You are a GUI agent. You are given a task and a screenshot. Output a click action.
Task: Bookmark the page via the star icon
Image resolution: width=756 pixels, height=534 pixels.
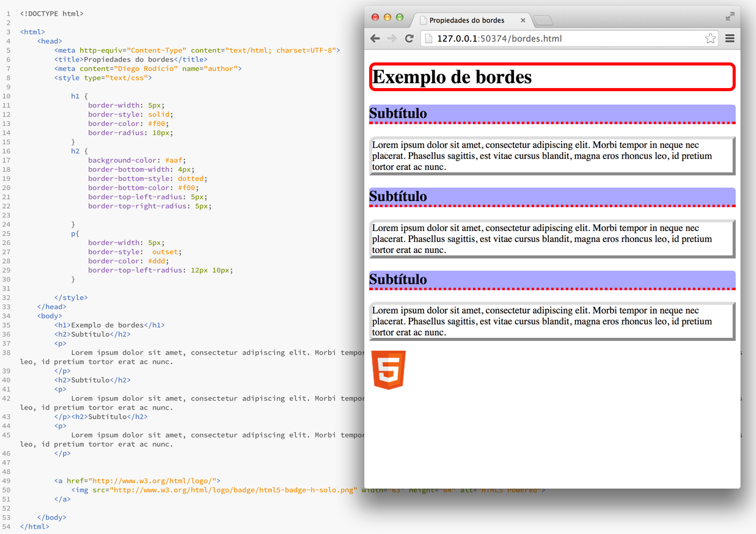pyautogui.click(x=710, y=38)
